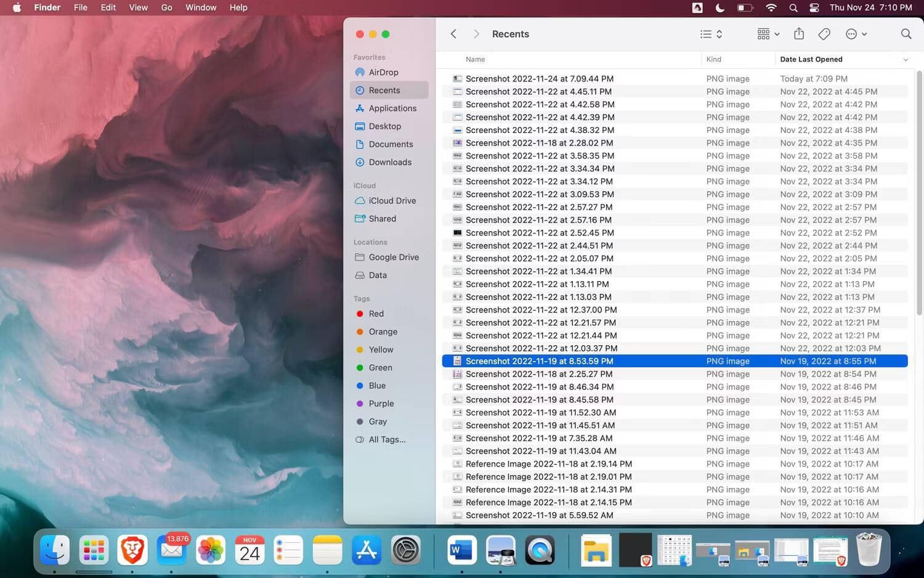Select Screenshot 2022-11-18 at 2.28.02 PM

tap(540, 142)
